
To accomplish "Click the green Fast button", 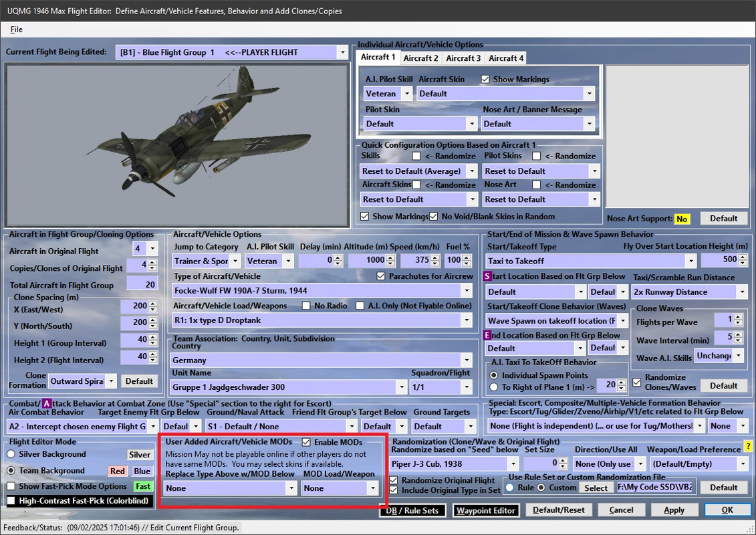I will click(x=143, y=486).
